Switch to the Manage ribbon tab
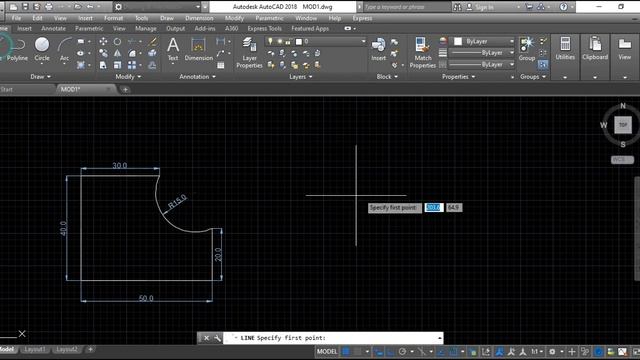The image size is (640, 360). click(x=146, y=28)
